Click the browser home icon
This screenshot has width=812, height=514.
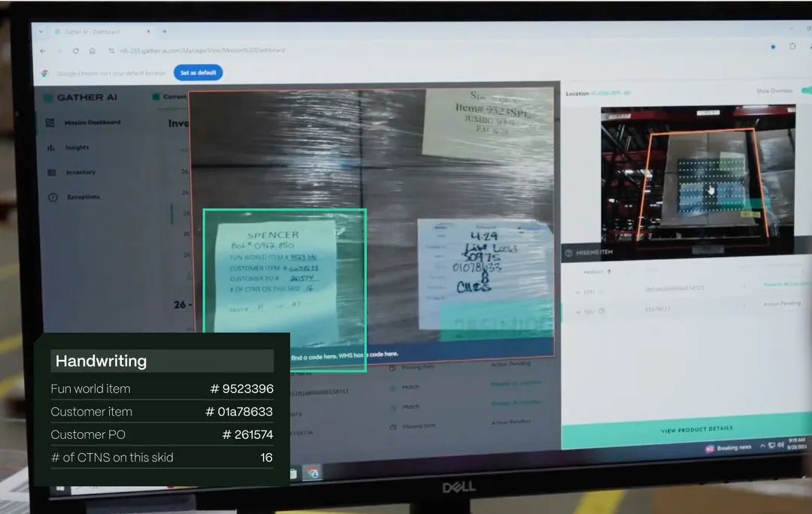coord(92,51)
